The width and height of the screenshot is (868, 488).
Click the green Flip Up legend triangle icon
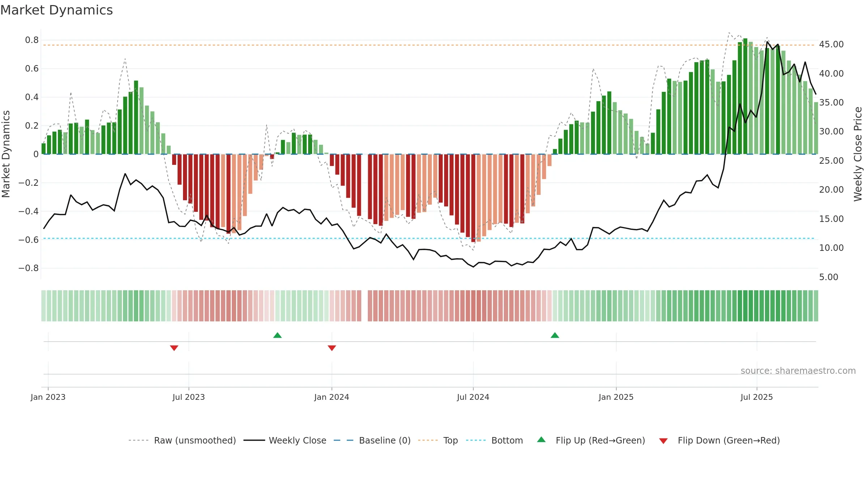tap(541, 440)
